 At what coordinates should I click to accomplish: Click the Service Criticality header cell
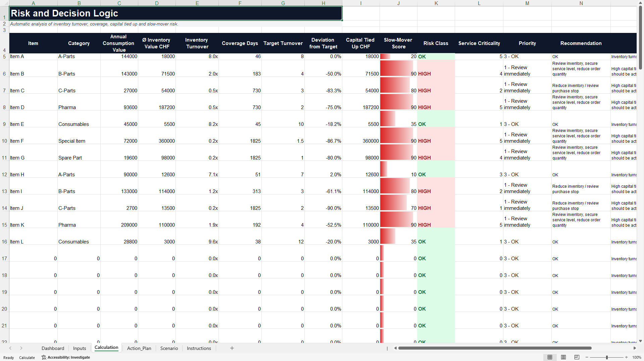click(x=479, y=43)
